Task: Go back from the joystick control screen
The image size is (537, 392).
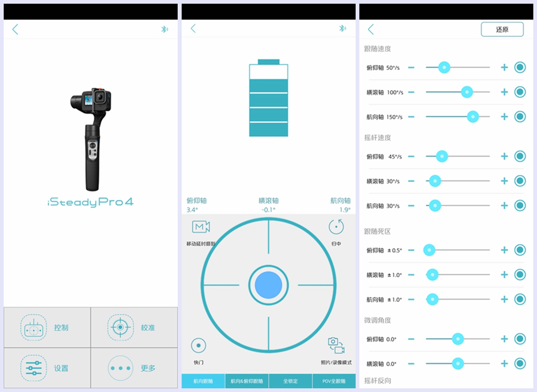Action: click(x=193, y=28)
